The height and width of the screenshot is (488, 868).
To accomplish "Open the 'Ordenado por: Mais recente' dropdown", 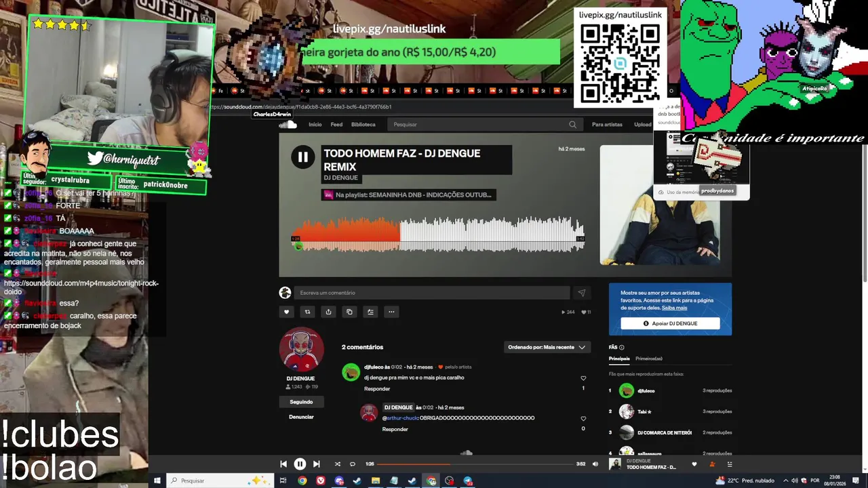I will click(547, 347).
